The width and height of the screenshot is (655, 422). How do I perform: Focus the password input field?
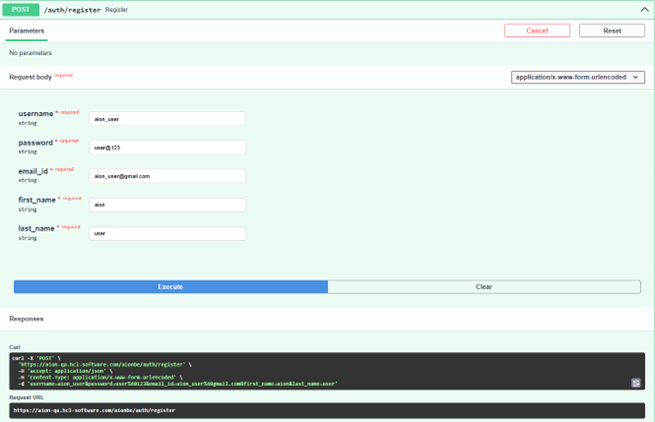coord(167,147)
